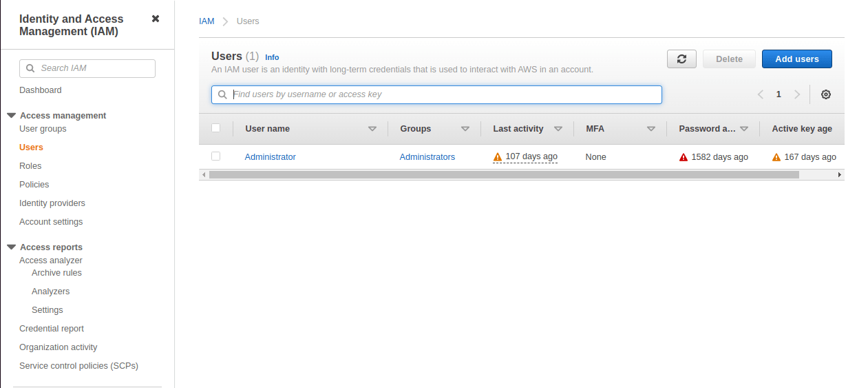Click the orange warning icon beside 107 days ago

(498, 157)
